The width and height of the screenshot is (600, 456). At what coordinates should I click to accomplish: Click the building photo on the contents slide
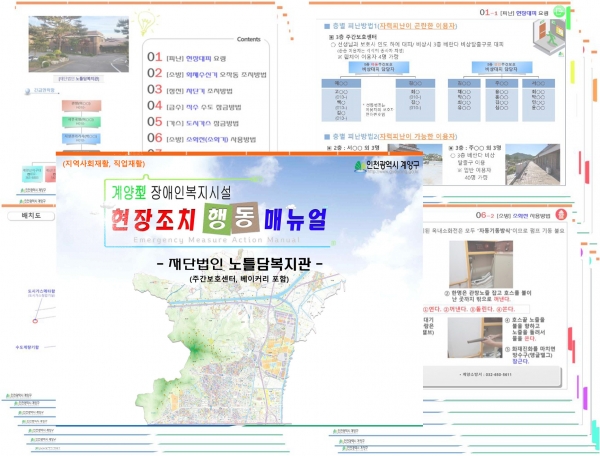pos(78,44)
